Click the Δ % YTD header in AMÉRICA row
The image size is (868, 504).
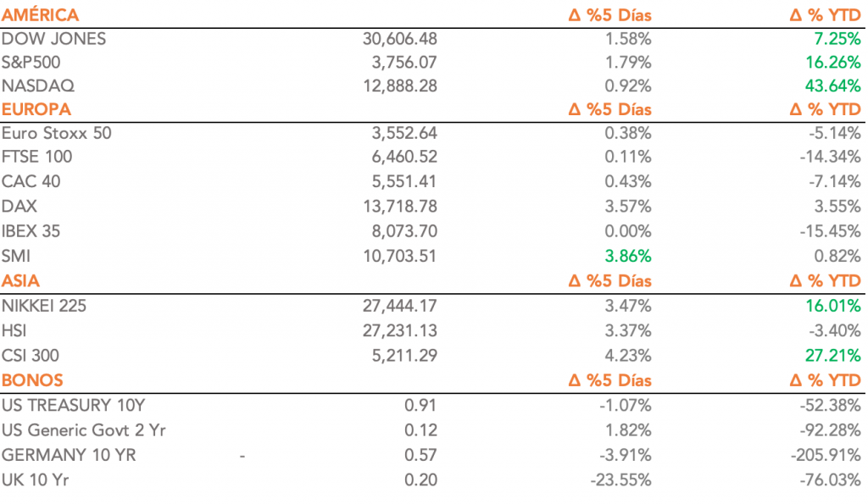[825, 15]
